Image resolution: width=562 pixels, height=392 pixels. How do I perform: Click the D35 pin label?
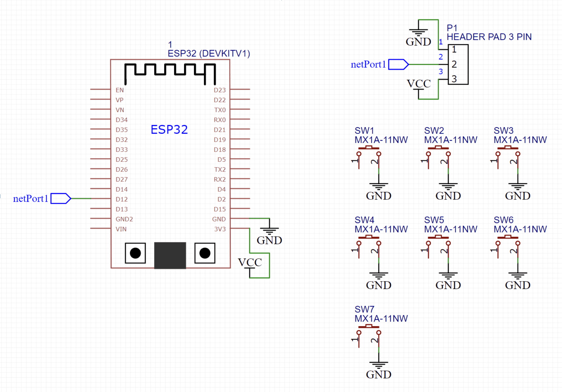(x=121, y=130)
